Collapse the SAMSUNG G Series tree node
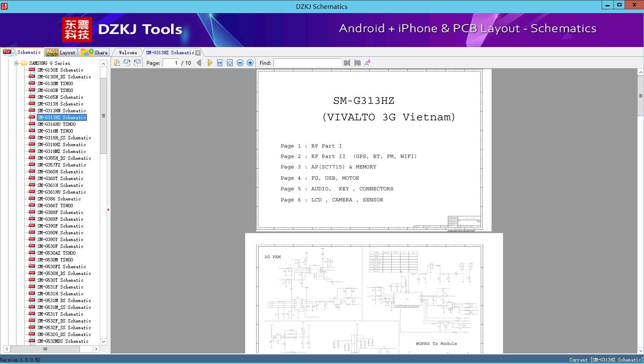This screenshot has width=644, height=364. click(x=17, y=63)
